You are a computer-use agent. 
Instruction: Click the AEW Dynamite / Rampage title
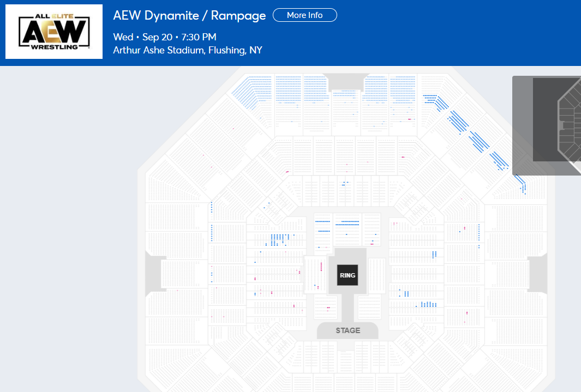pyautogui.click(x=189, y=16)
